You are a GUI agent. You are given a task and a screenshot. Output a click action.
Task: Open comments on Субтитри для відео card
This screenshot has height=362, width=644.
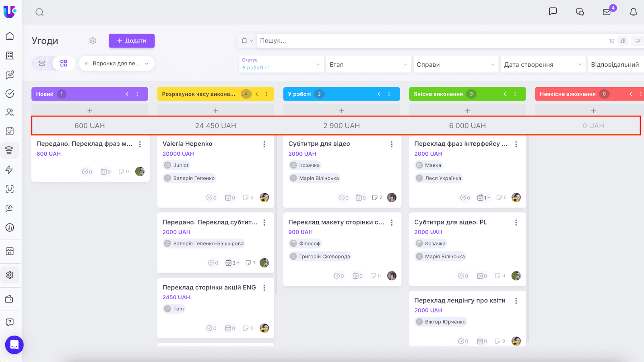[377, 197]
